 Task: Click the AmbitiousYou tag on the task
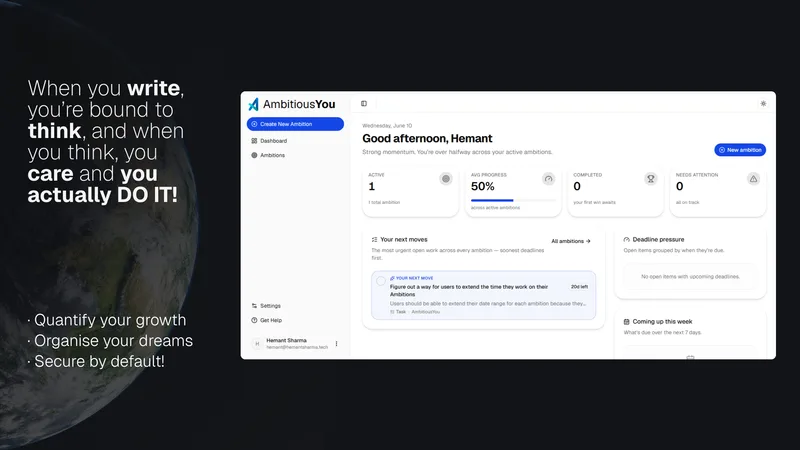pos(426,312)
